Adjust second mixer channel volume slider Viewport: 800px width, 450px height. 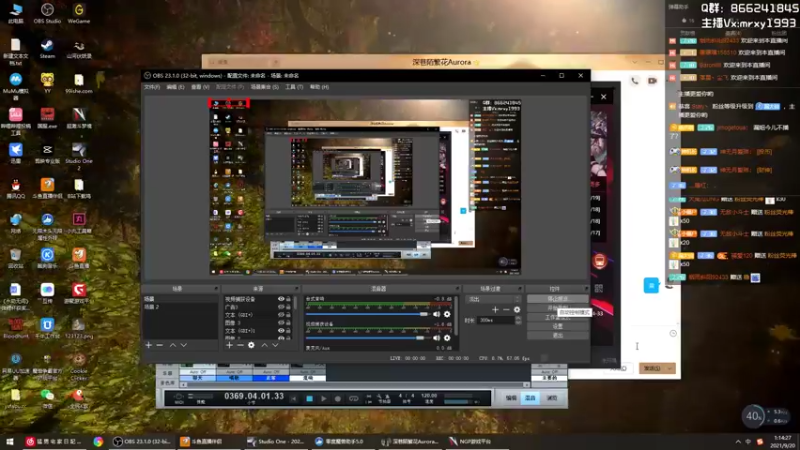point(367,338)
